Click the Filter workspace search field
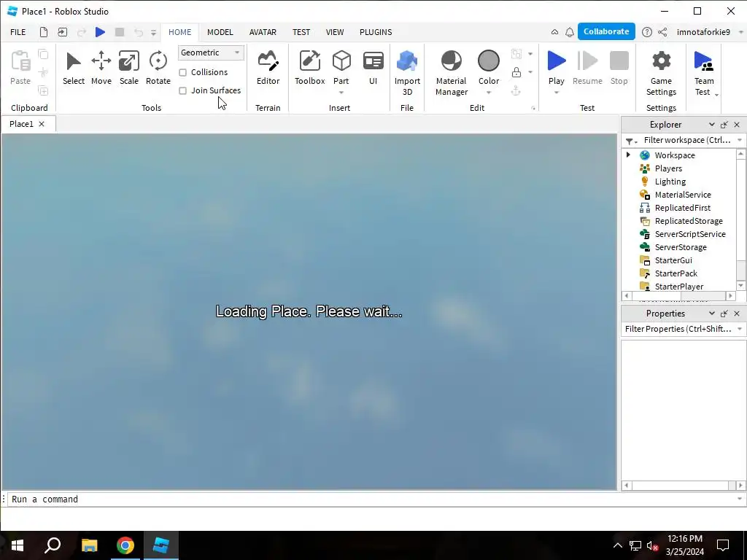Screen dimensions: 747x560 pos(687,140)
